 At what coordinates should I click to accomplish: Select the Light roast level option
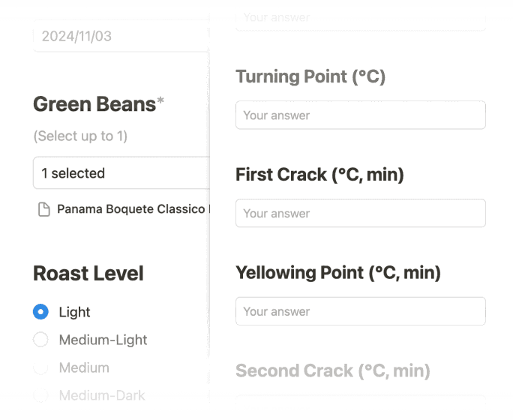point(41,312)
